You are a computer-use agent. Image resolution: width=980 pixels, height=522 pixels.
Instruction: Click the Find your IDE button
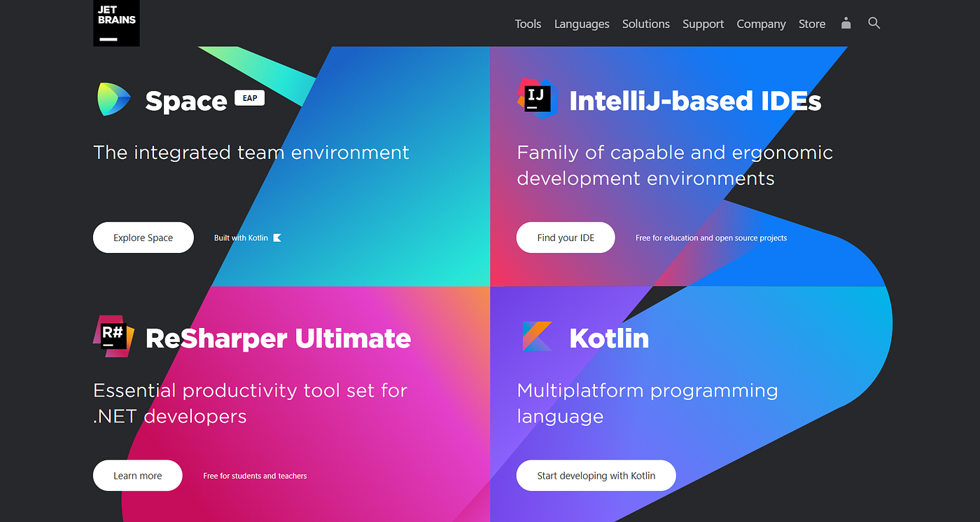566,238
